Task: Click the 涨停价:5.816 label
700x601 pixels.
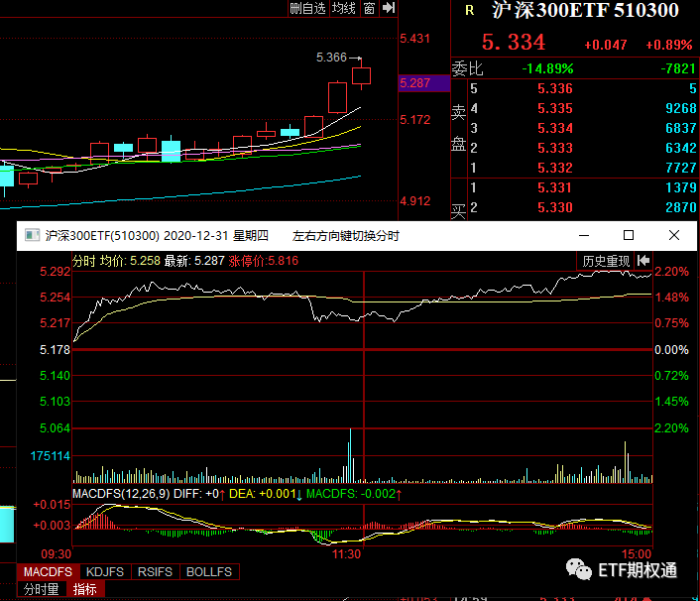Action: coord(264,261)
